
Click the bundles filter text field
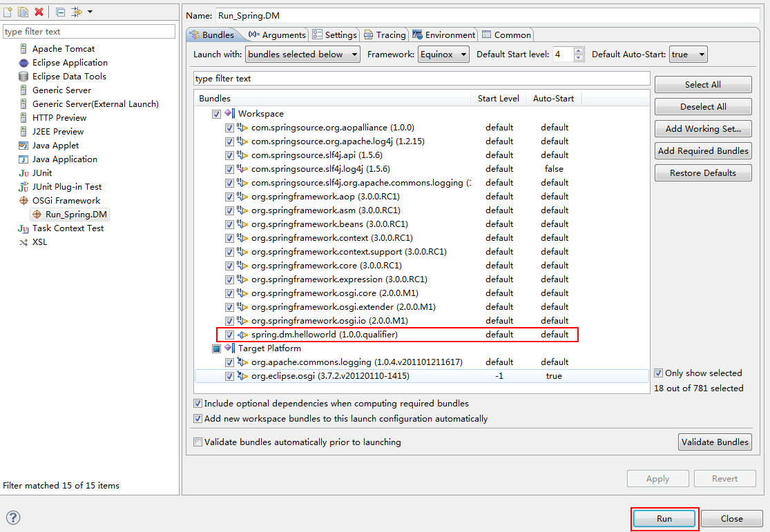[422, 79]
